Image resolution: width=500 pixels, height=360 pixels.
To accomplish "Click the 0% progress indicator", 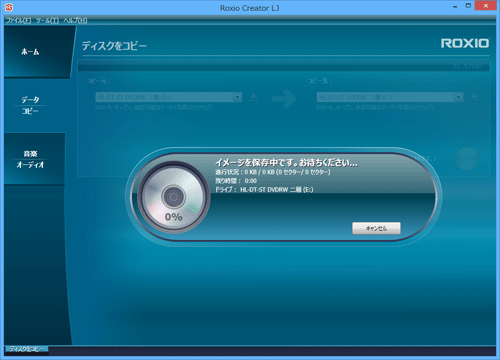I will [x=174, y=217].
